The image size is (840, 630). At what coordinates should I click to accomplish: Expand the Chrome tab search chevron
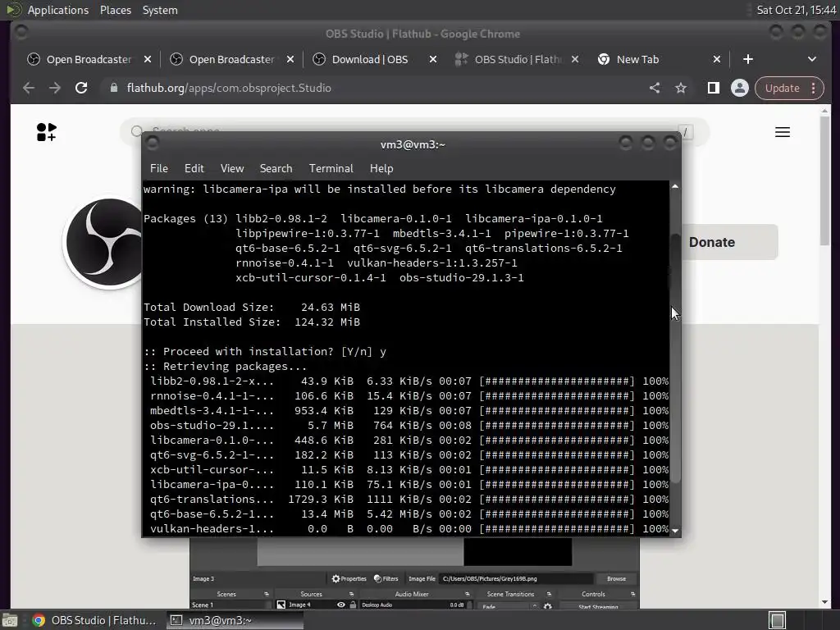pos(811,59)
